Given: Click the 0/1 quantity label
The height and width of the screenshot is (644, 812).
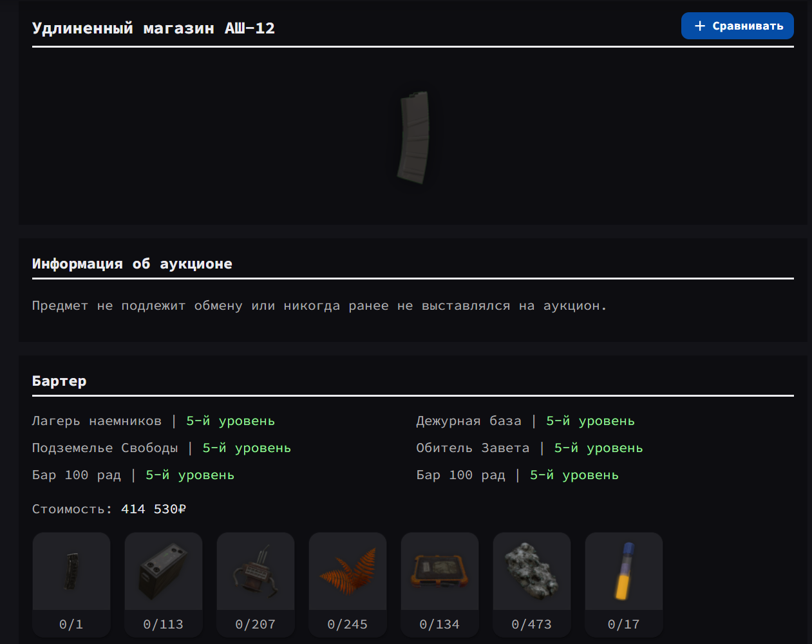Looking at the screenshot, I should pyautogui.click(x=71, y=624).
